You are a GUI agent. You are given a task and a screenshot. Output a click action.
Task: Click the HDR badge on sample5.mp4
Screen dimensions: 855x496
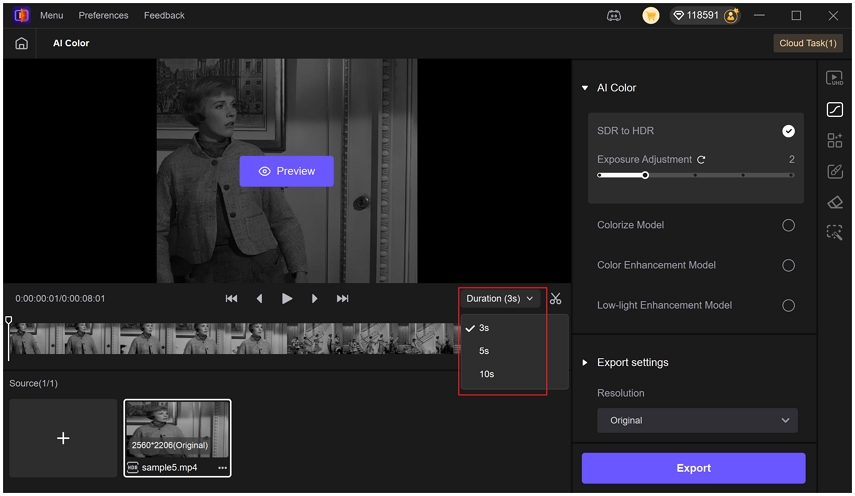[133, 468]
